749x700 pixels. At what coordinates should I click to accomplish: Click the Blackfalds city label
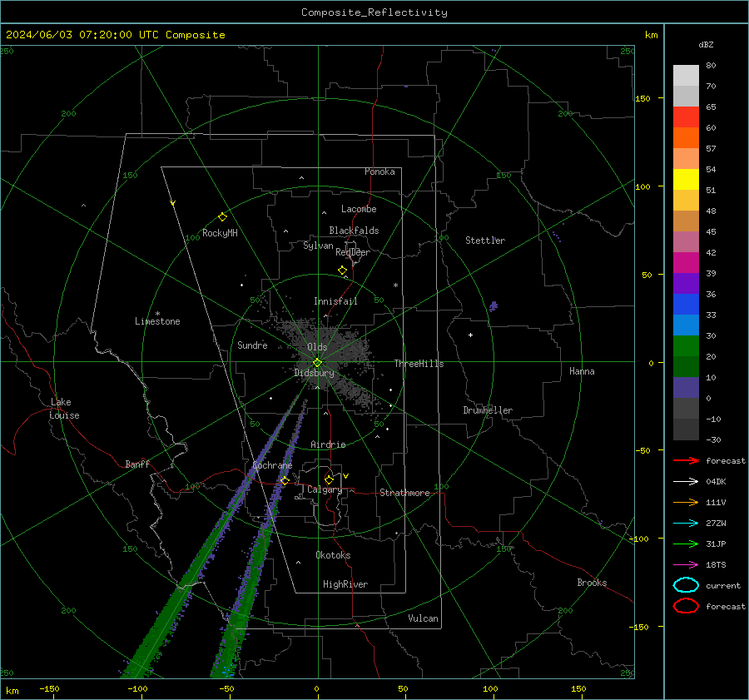click(354, 231)
